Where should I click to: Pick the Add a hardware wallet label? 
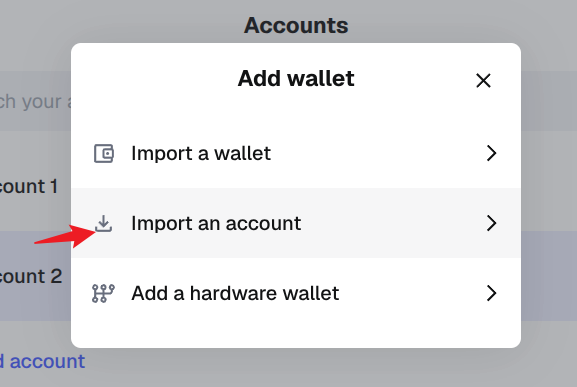[x=235, y=293]
